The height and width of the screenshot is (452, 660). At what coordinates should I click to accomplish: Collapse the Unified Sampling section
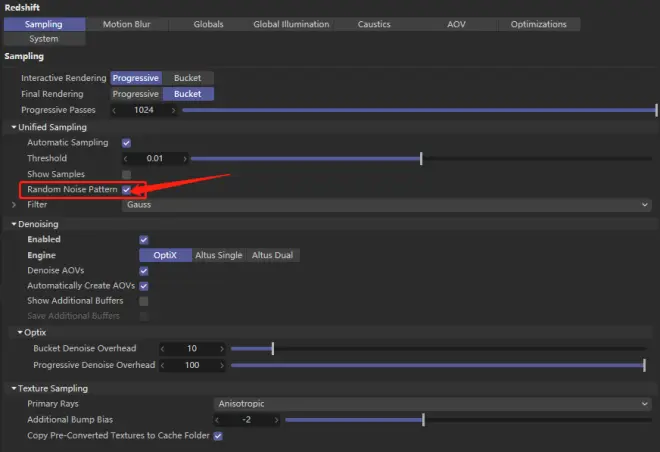[x=13, y=127]
